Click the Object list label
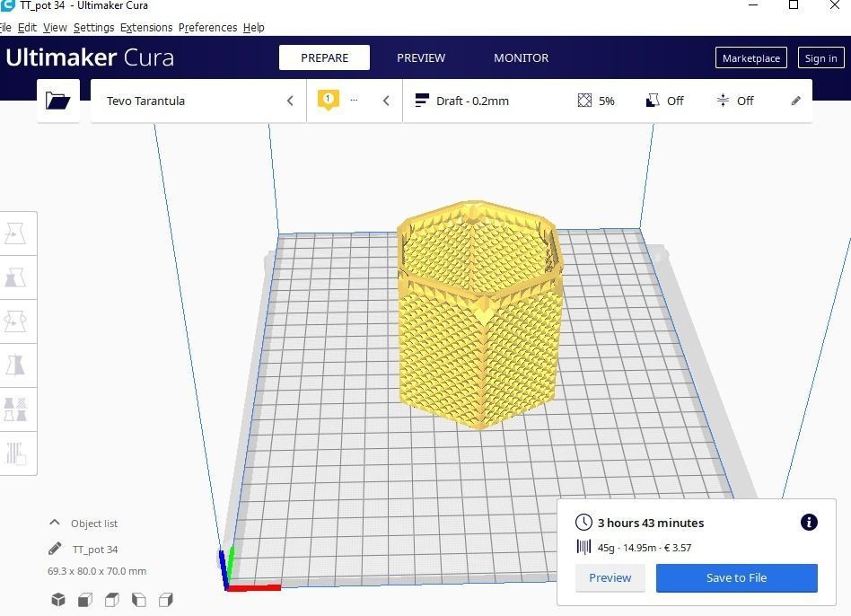 (x=94, y=524)
